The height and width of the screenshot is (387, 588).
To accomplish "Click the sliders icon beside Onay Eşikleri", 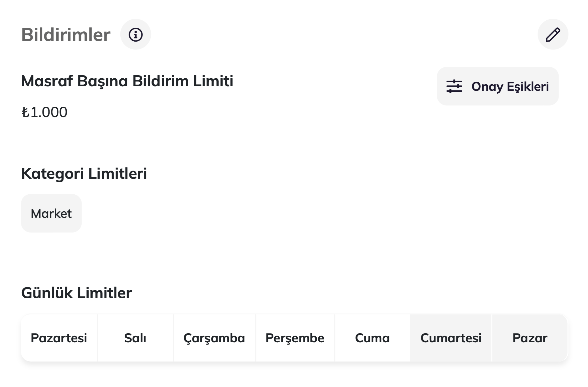I will coord(454,86).
